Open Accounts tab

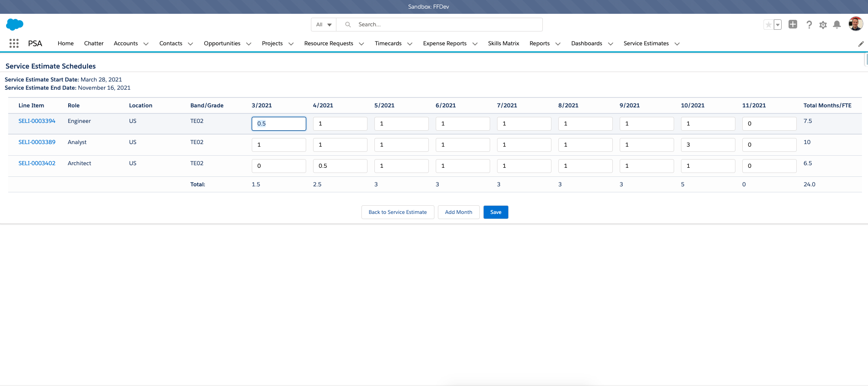pos(126,44)
